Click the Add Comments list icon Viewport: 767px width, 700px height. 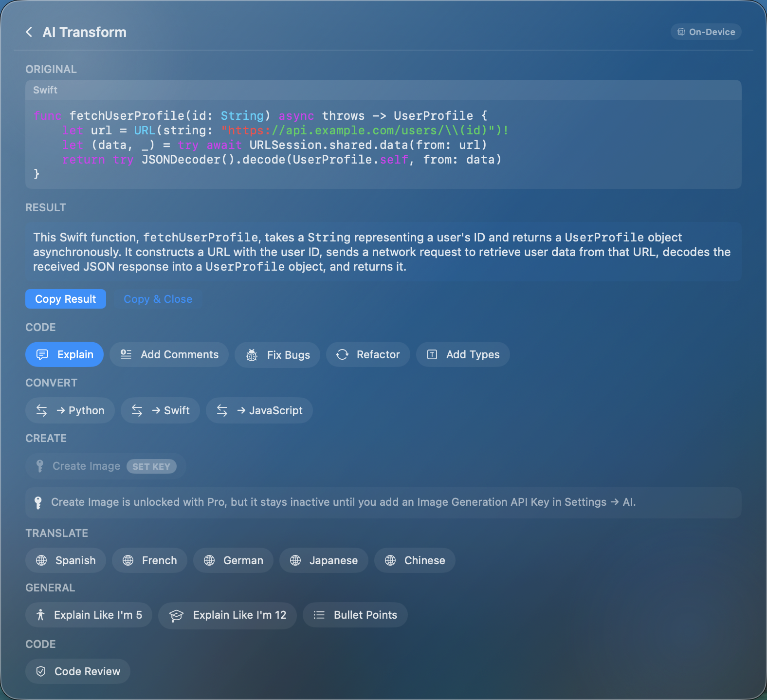(x=126, y=354)
